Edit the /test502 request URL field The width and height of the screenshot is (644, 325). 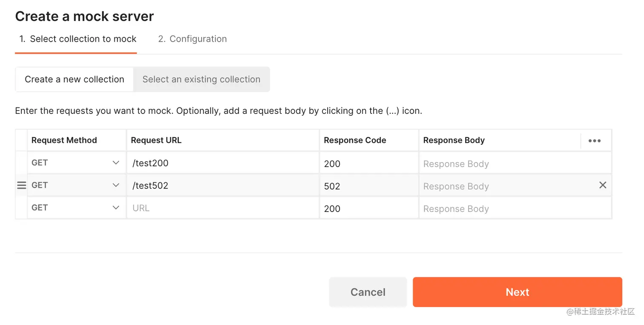click(223, 186)
